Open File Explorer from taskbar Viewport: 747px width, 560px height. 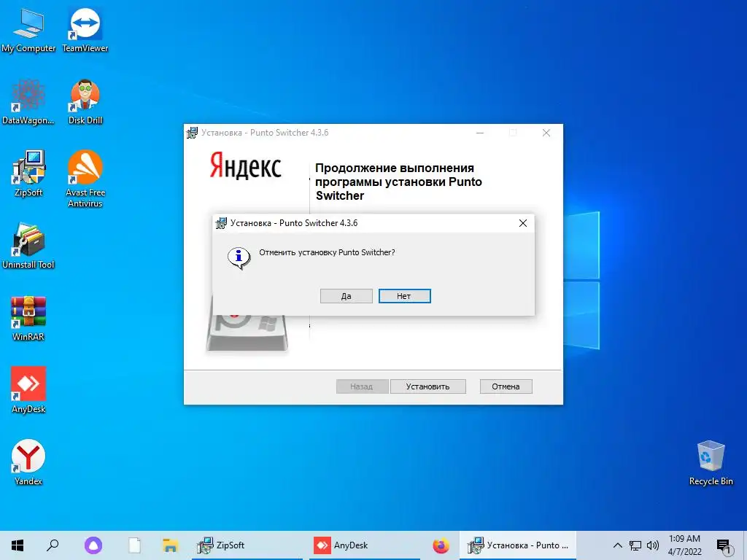coord(170,545)
